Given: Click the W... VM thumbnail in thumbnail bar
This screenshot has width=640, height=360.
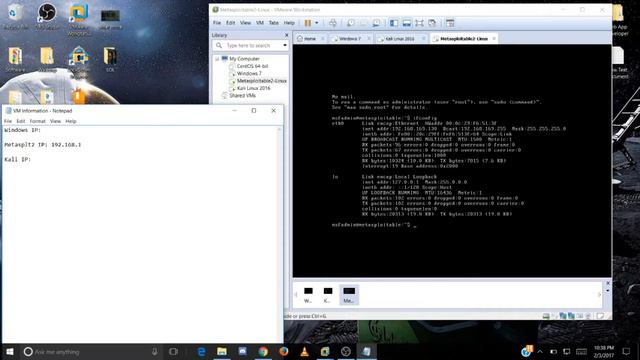Looking at the screenshot, I should (308, 295).
